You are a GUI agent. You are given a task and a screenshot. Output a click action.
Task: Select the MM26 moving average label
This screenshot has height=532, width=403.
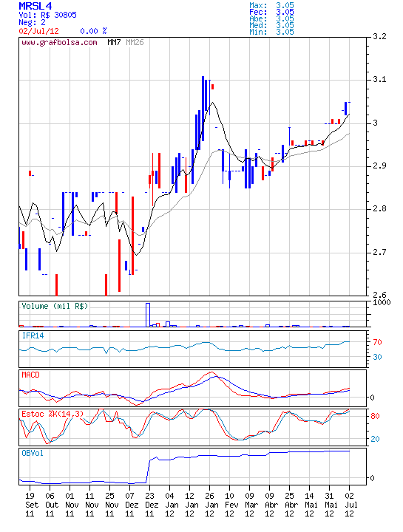click(135, 42)
